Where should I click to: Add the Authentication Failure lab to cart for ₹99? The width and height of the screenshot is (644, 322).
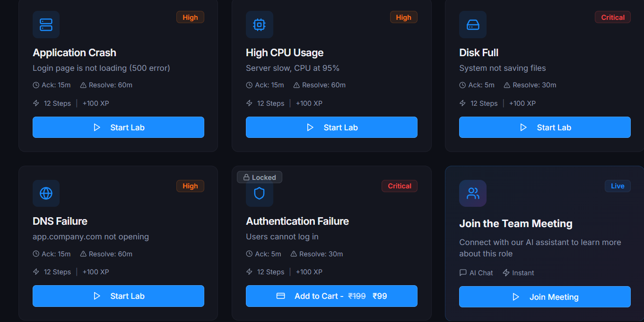[x=331, y=296]
